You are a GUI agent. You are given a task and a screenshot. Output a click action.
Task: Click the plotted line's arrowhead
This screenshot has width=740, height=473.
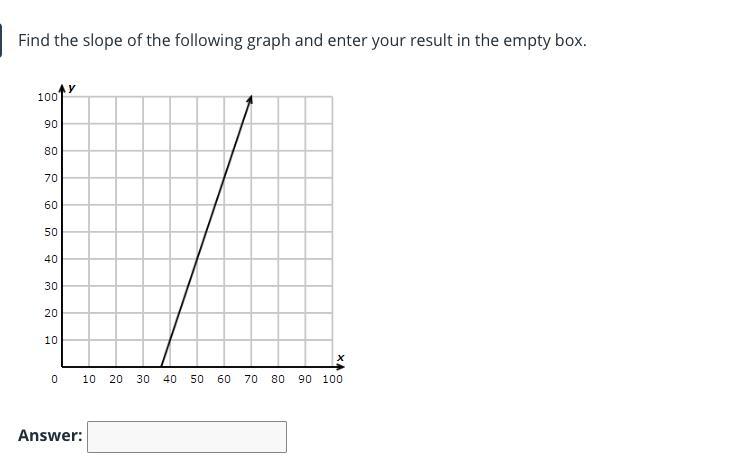(250, 98)
